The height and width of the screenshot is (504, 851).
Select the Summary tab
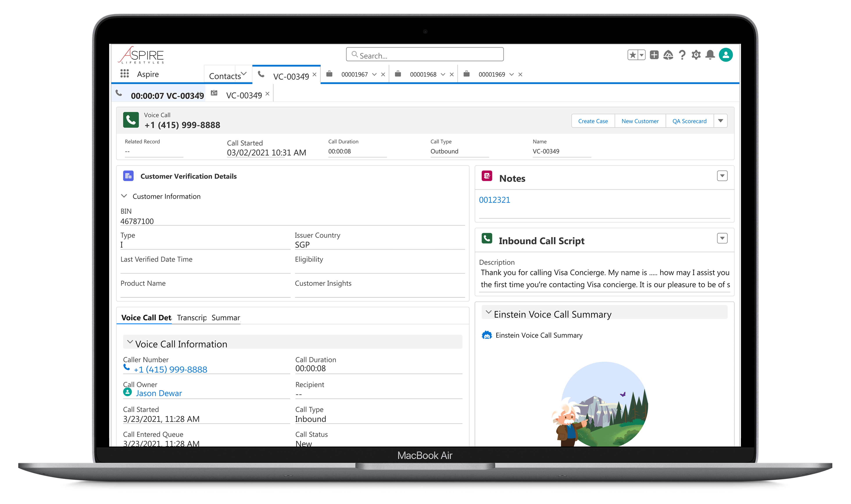[226, 318]
